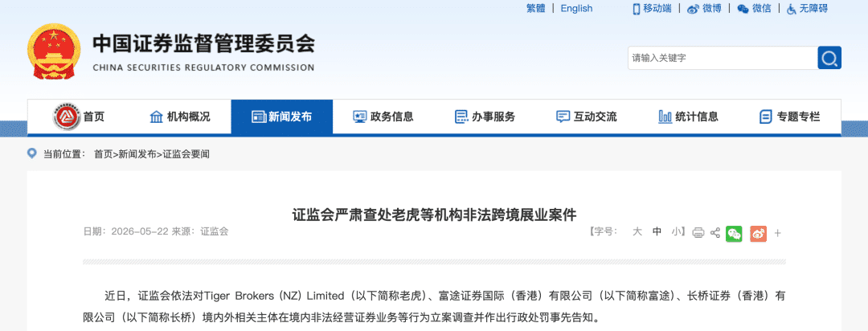This screenshot has height=331, width=868.
Task: Click the 中国证监会 site title text
Action: click(203, 43)
